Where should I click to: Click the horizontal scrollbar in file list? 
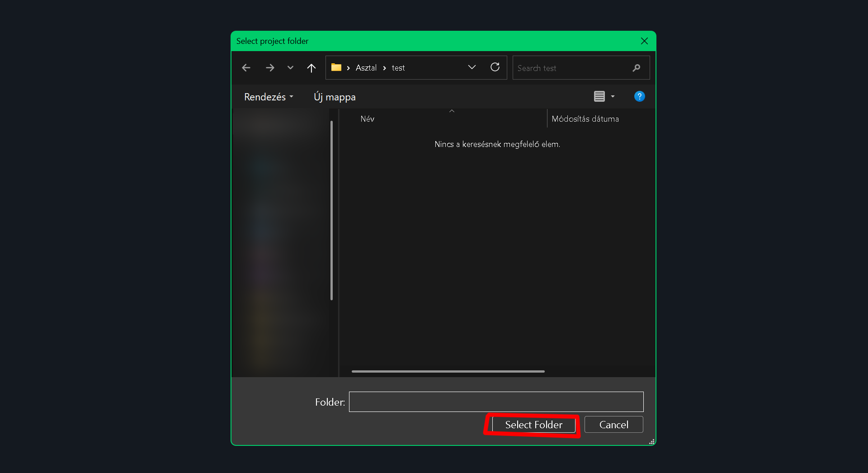(x=448, y=371)
